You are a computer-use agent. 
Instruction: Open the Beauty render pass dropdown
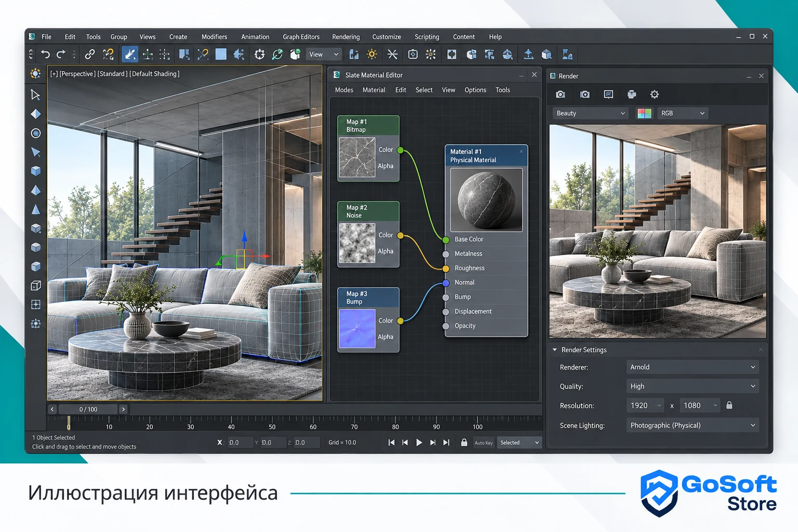coord(591,113)
